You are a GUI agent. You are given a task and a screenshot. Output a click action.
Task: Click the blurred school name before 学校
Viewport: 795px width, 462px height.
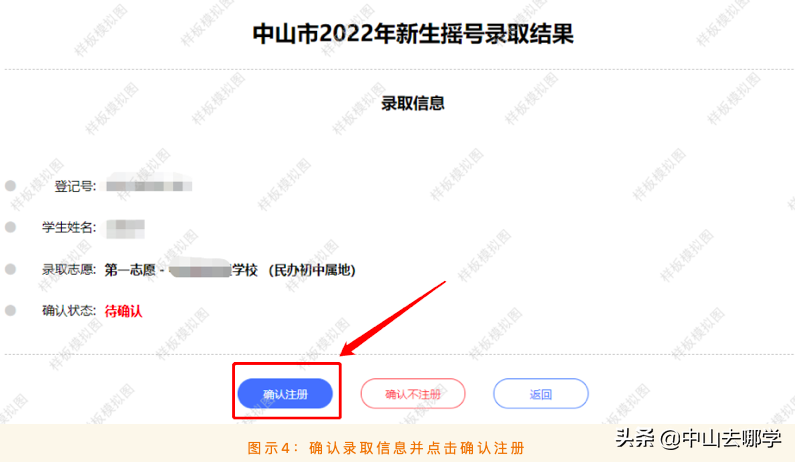[200, 268]
